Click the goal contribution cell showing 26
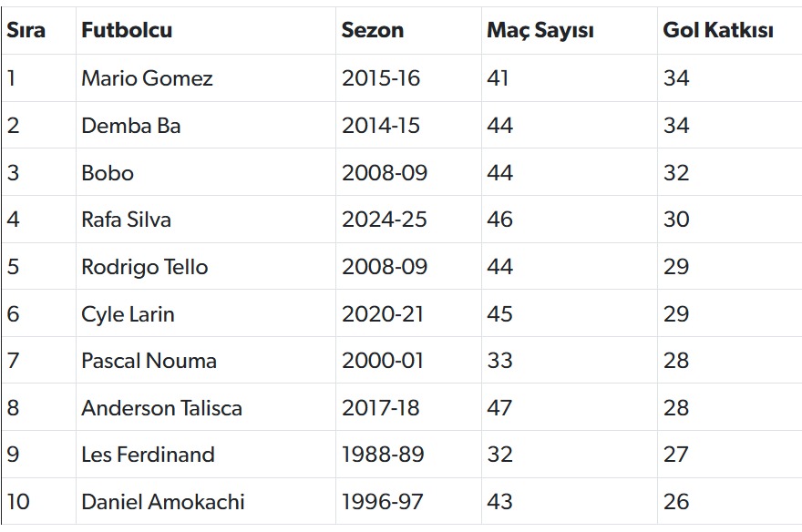This screenshot has height=532, width=802. 676,502
